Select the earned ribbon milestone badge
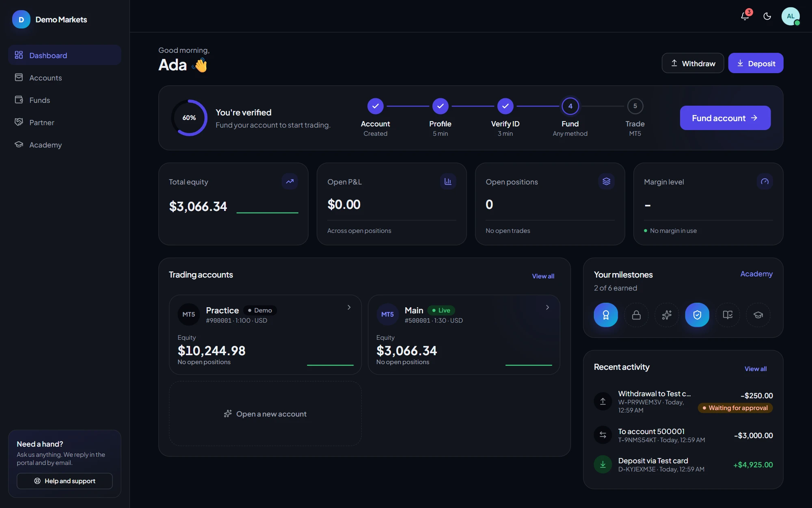Viewport: 812px width, 508px height. (606, 315)
